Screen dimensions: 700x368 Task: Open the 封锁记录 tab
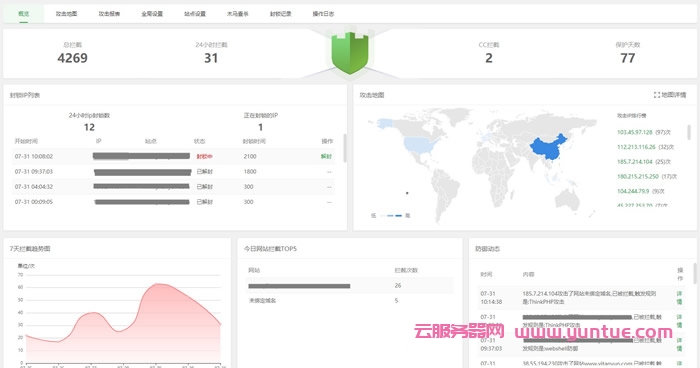click(280, 14)
